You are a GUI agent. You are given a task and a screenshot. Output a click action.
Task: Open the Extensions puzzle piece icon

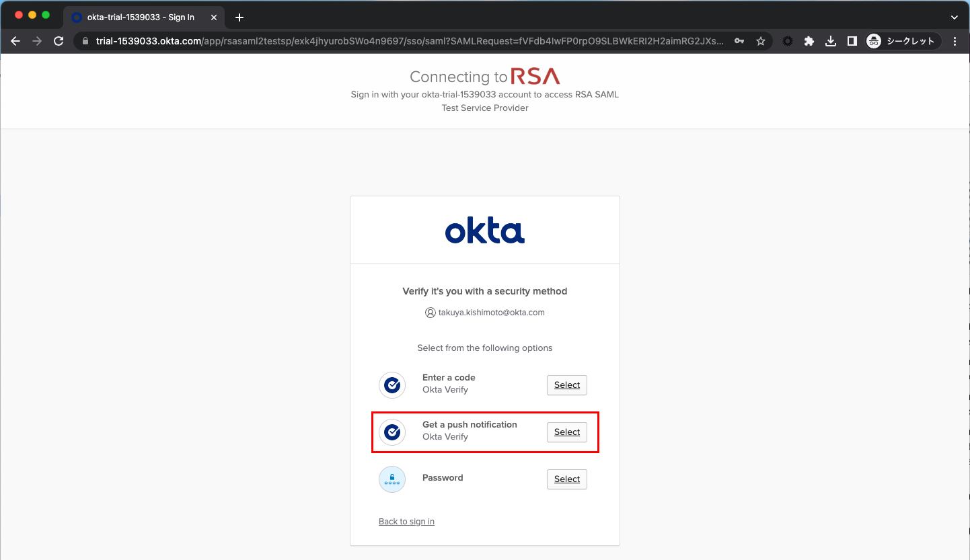point(809,41)
